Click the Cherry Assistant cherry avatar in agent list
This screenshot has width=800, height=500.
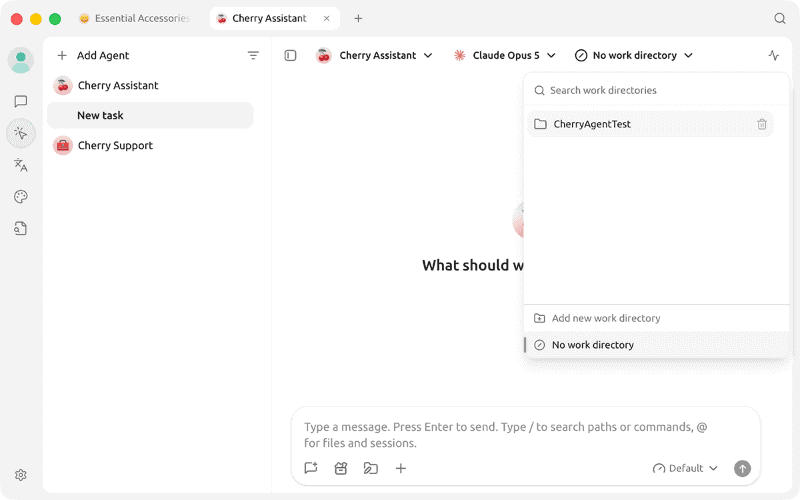pyautogui.click(x=63, y=85)
